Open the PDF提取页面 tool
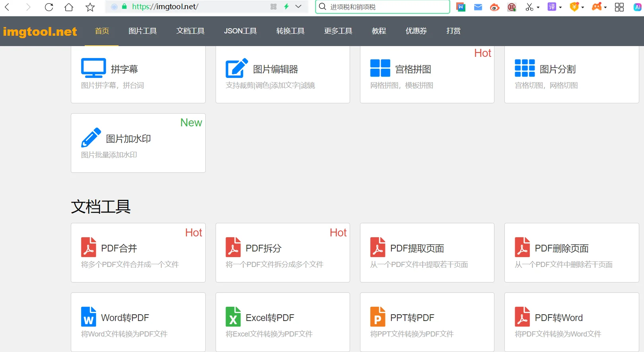 click(x=417, y=248)
